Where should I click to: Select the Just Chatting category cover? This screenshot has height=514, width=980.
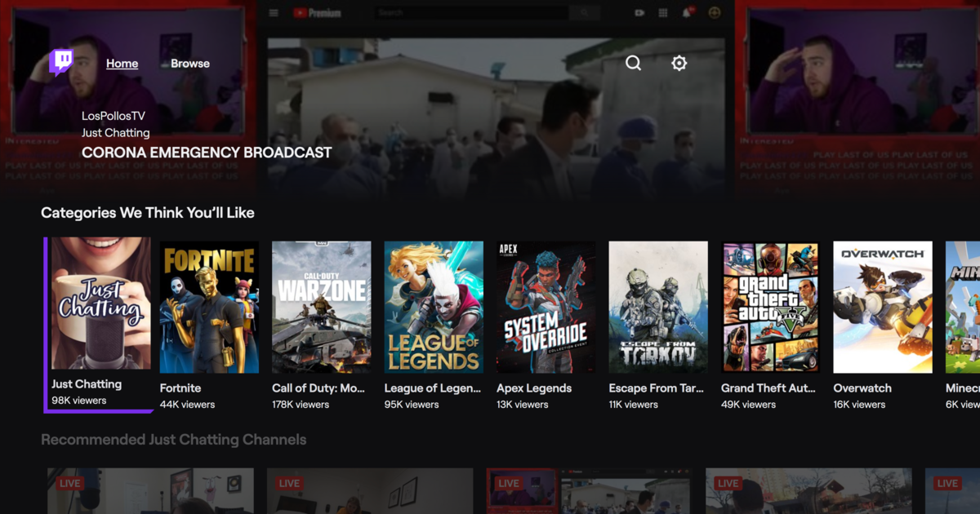101,304
